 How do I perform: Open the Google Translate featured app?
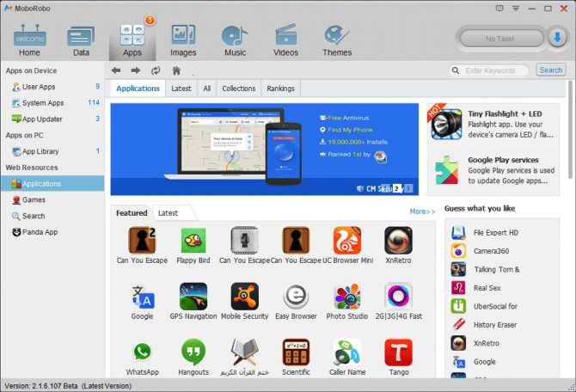point(142,301)
